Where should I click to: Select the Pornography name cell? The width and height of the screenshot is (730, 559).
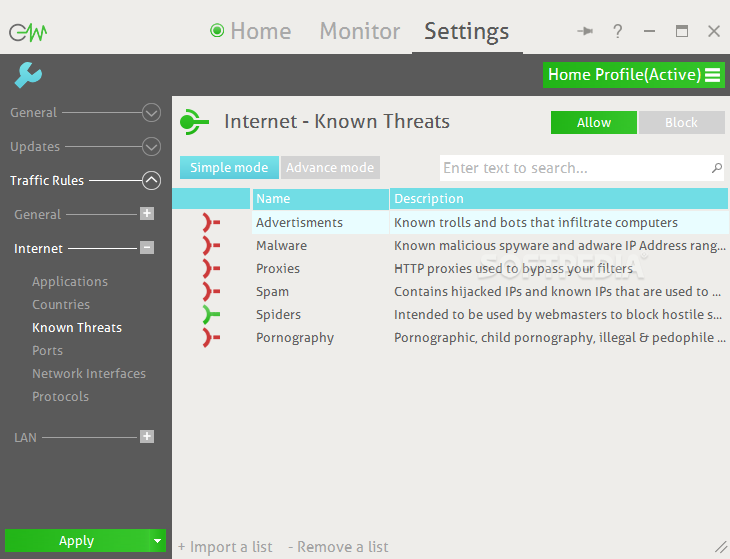pos(321,337)
